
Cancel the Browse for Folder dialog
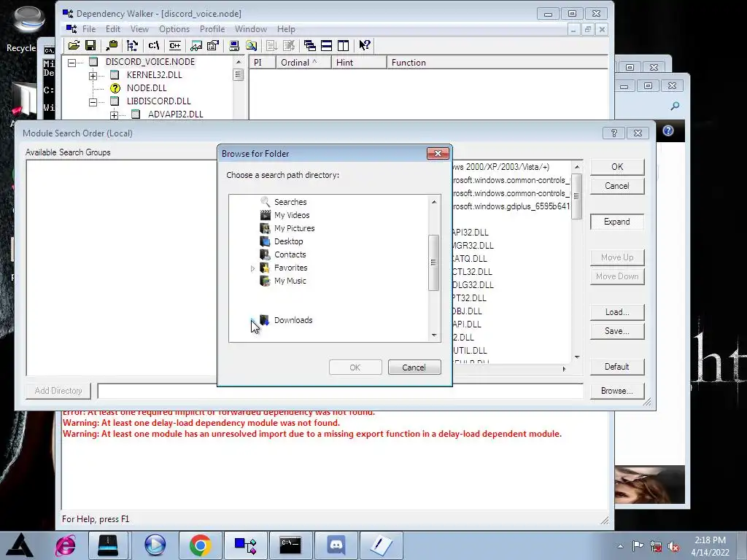[414, 367]
